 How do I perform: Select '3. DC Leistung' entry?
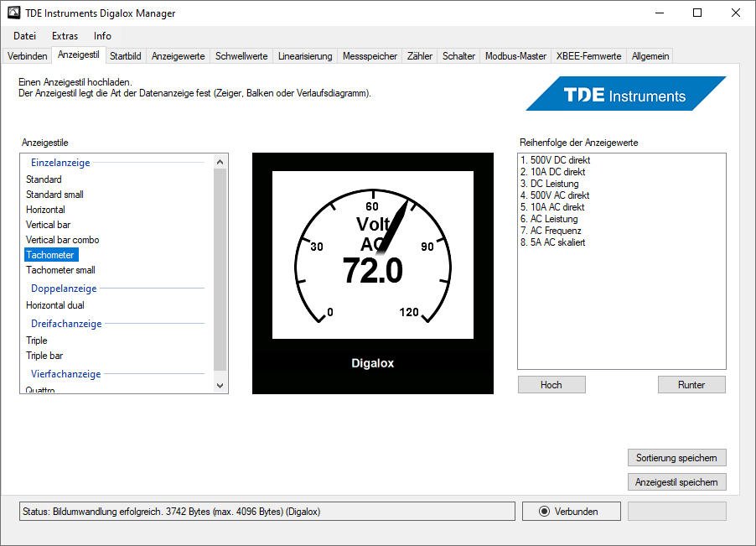coord(549,184)
